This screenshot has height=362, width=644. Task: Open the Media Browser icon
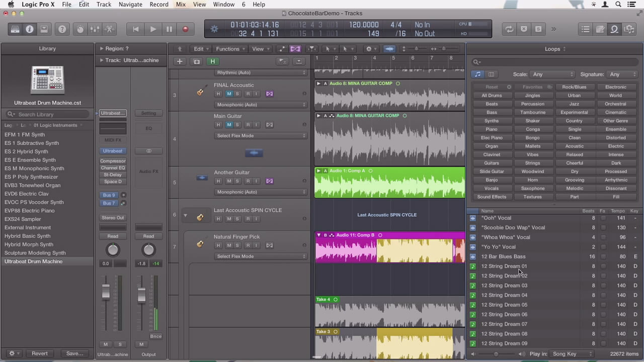628,29
